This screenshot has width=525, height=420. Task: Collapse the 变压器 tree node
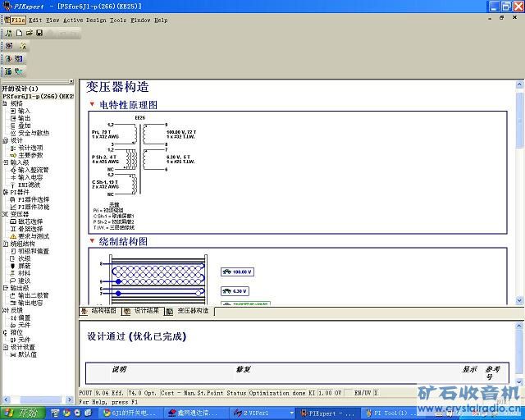[x=5, y=214]
